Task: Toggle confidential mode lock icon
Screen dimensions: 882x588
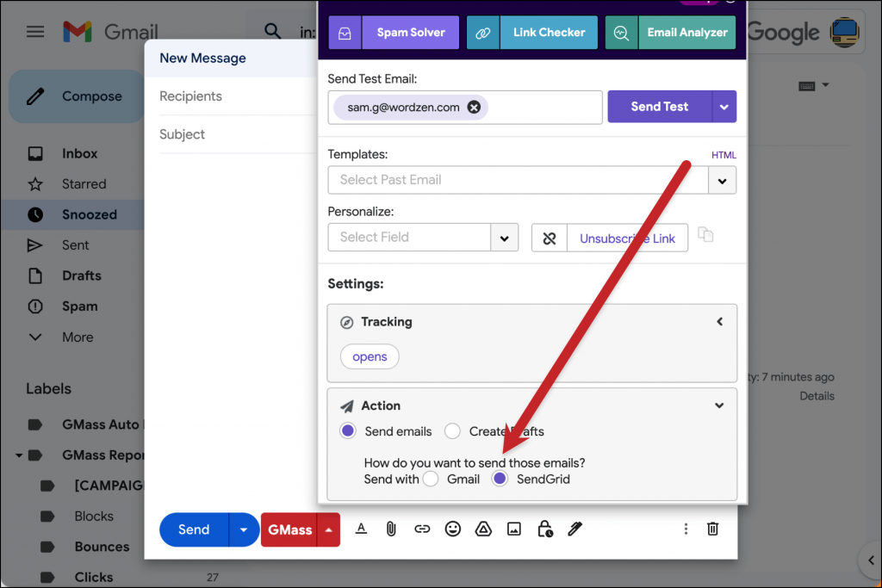Action: click(544, 529)
